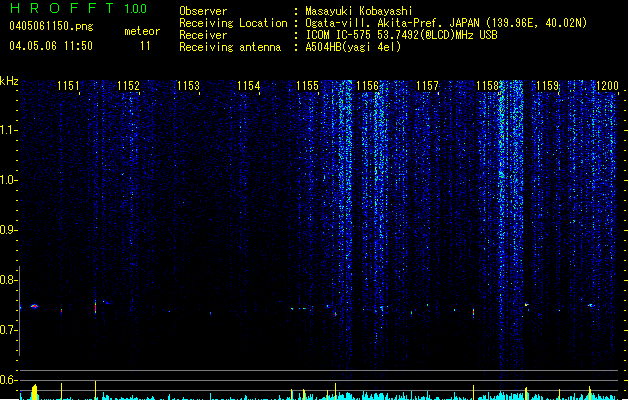Select the file name 0405061150.png
629x400 pixels.
pyautogui.click(x=51, y=26)
